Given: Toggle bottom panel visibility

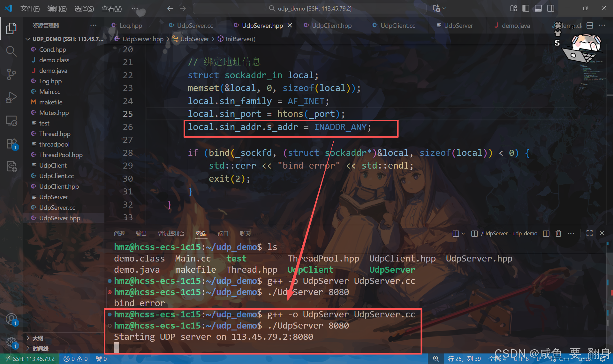Looking at the screenshot, I should [x=538, y=8].
